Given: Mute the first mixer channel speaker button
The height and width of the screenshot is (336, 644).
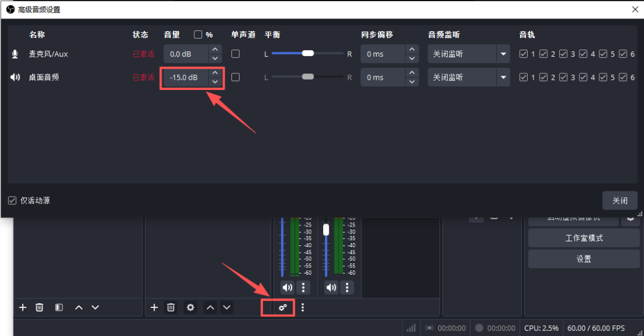Looking at the screenshot, I should 287,288.
